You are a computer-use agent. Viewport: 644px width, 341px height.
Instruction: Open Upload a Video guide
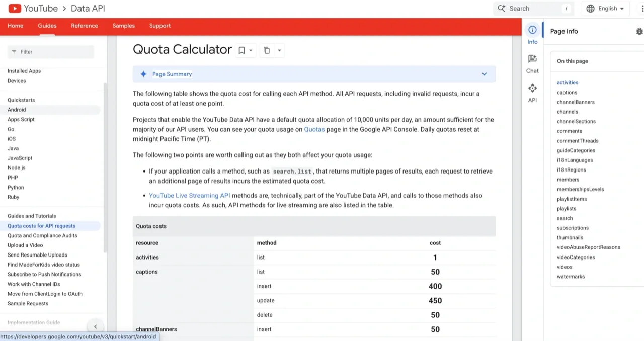coord(25,245)
